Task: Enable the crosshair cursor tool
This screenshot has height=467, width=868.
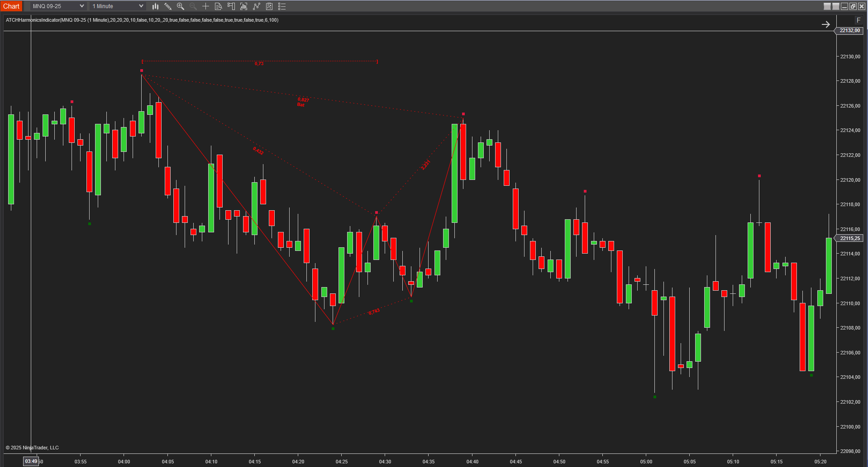Action: [x=205, y=6]
